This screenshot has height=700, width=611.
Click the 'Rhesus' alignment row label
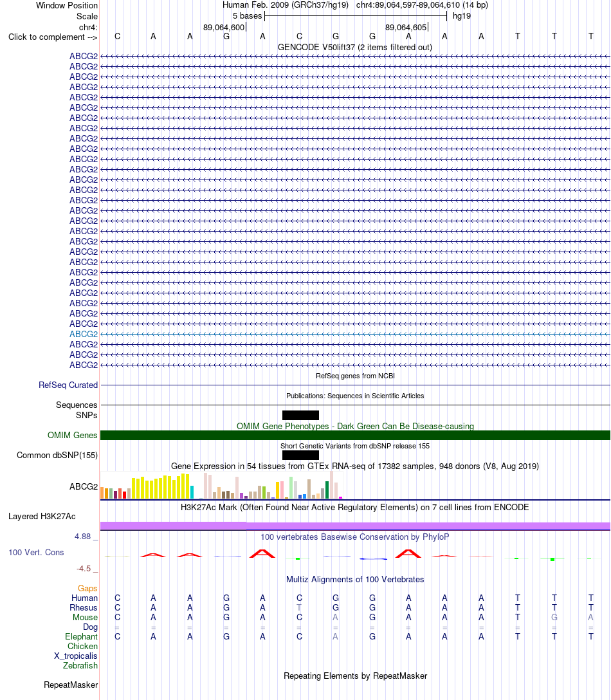tap(84, 607)
